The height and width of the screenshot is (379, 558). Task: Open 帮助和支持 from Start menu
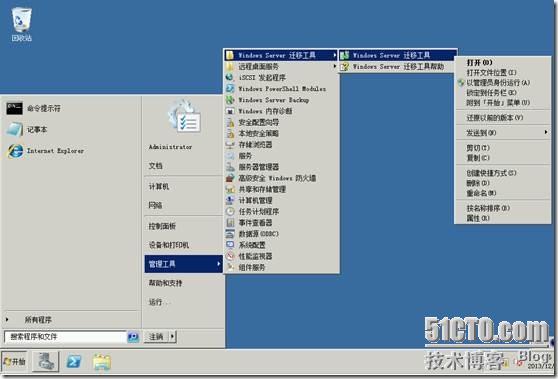pos(165,283)
